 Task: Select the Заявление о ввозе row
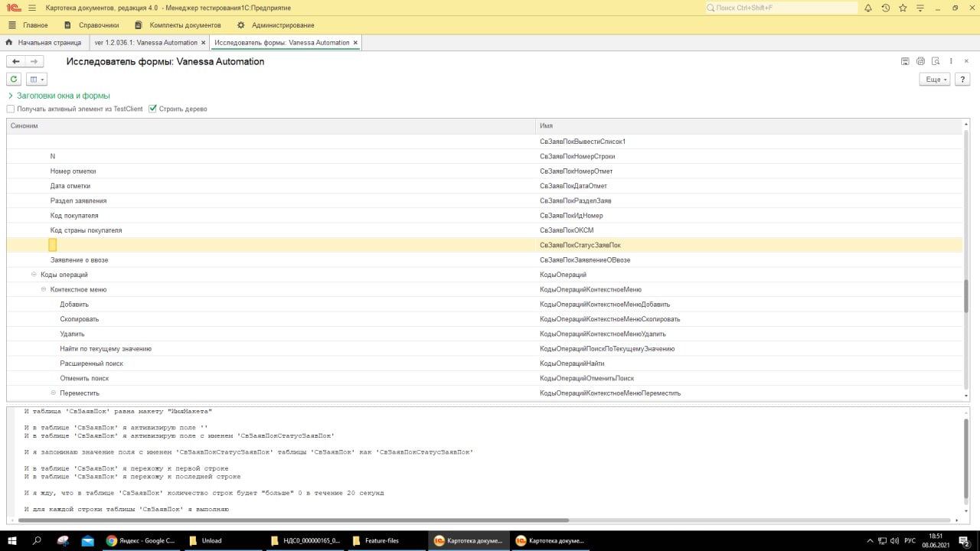click(x=485, y=260)
